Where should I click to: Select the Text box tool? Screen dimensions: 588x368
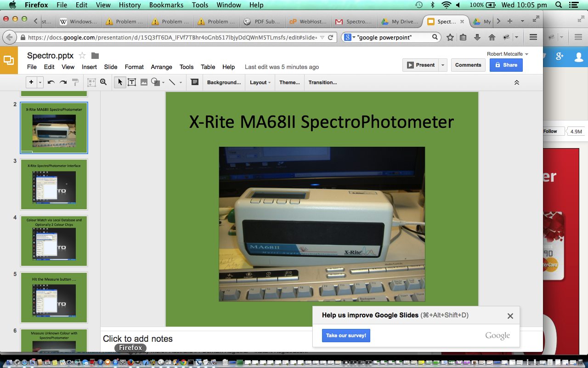132,82
